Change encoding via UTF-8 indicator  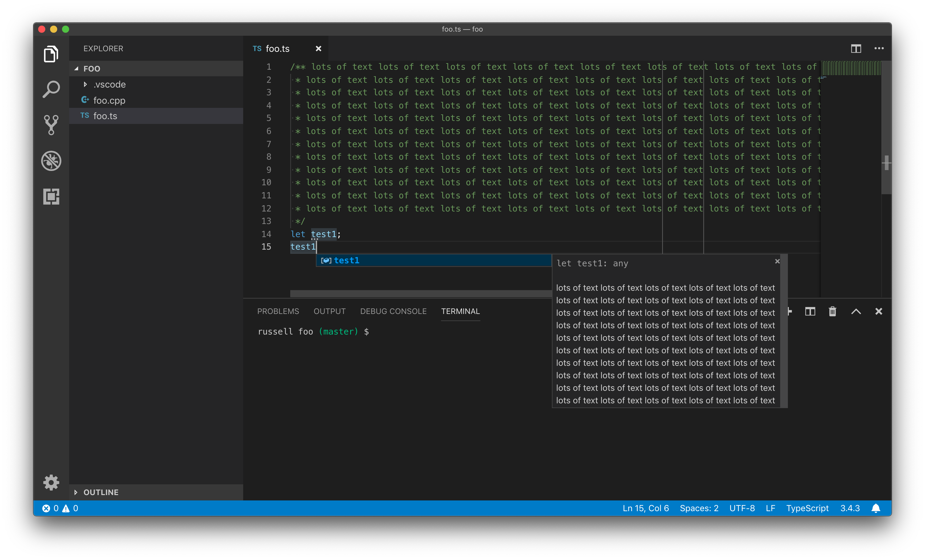pyautogui.click(x=742, y=508)
